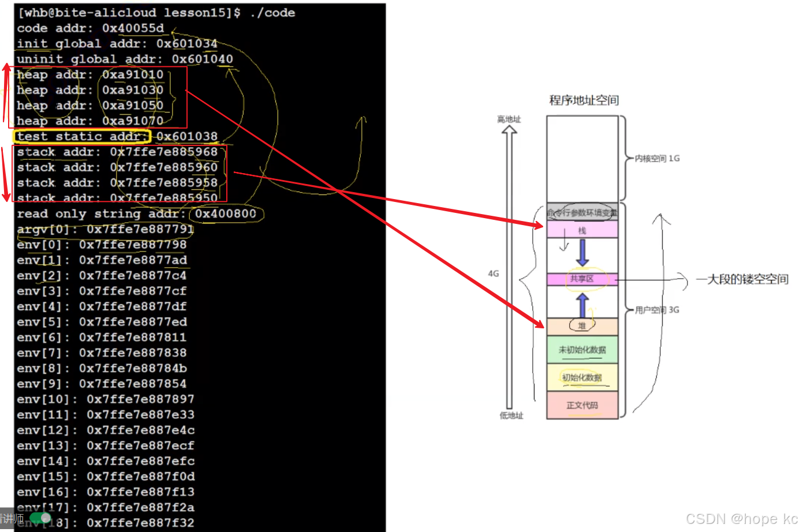Select the env[7] address line
Screen dimensions: 800x532
[x=102, y=353]
